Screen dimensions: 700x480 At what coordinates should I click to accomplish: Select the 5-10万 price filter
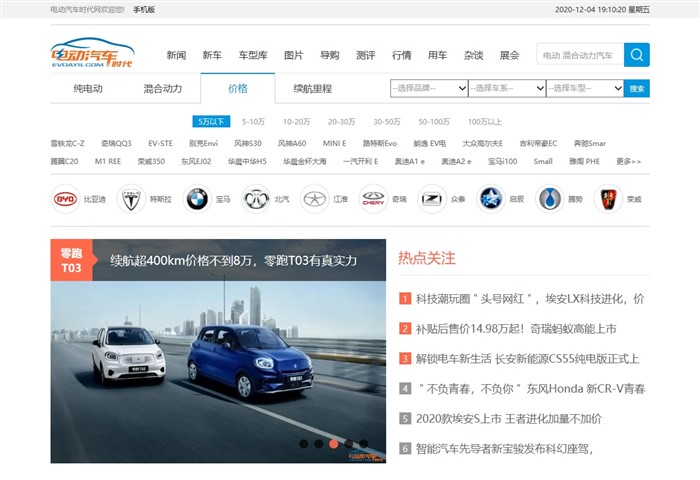253,121
